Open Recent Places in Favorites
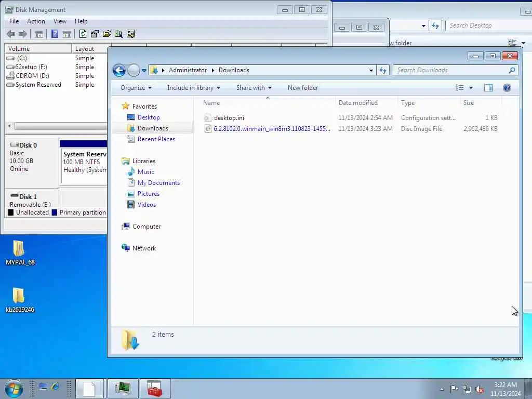Image resolution: width=532 pixels, height=399 pixels. click(156, 139)
